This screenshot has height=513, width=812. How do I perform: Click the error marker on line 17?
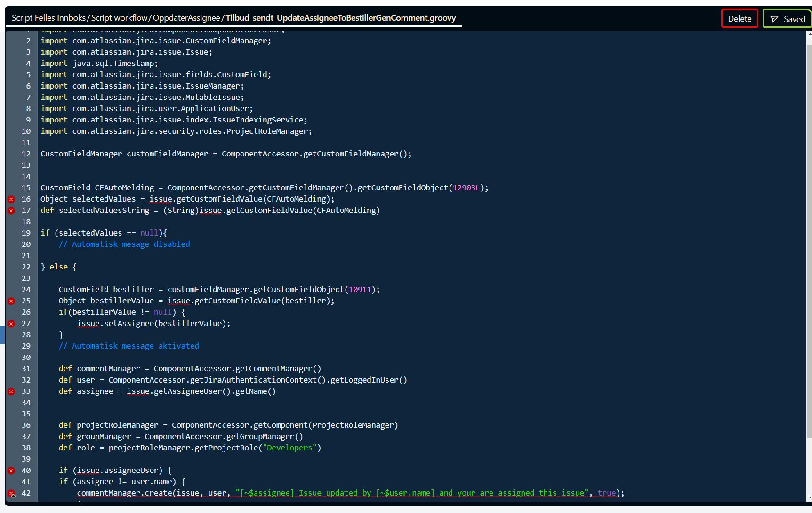pos(11,211)
